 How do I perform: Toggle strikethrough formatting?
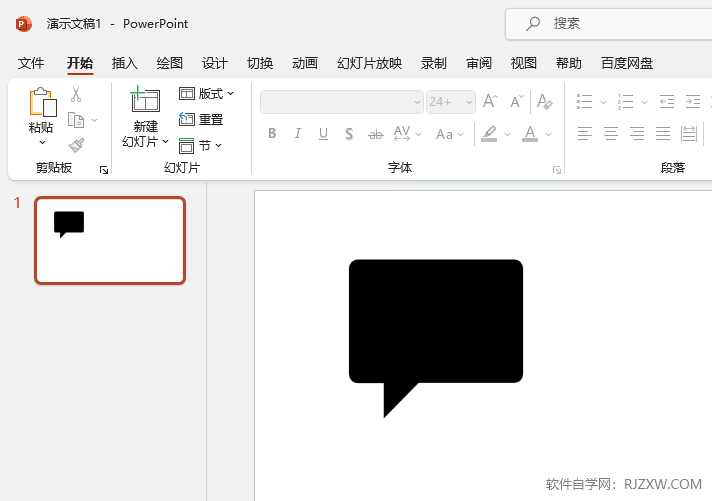[376, 134]
